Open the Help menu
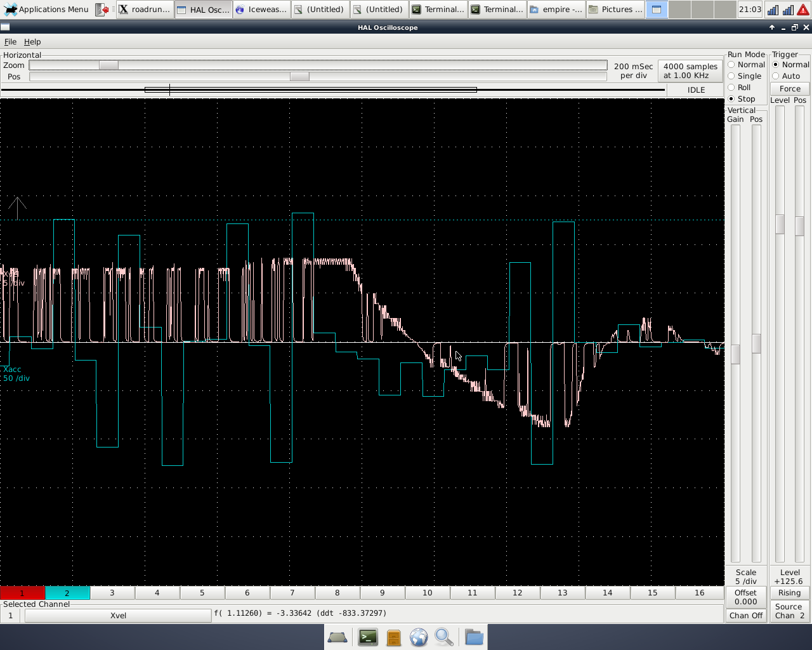The height and width of the screenshot is (650, 812). click(32, 42)
